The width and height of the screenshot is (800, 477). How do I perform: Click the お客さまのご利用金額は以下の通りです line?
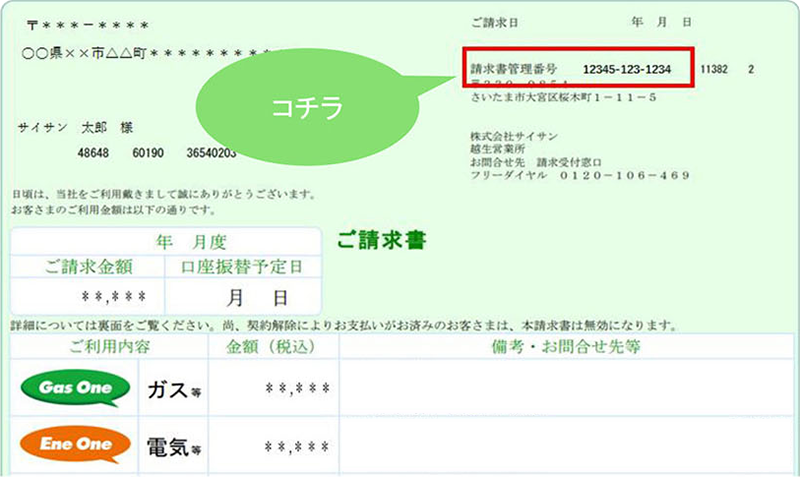113,210
